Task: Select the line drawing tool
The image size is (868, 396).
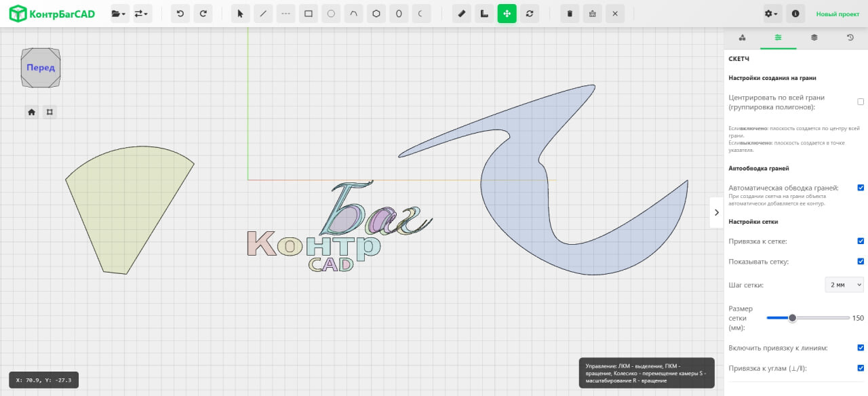Action: coord(262,14)
